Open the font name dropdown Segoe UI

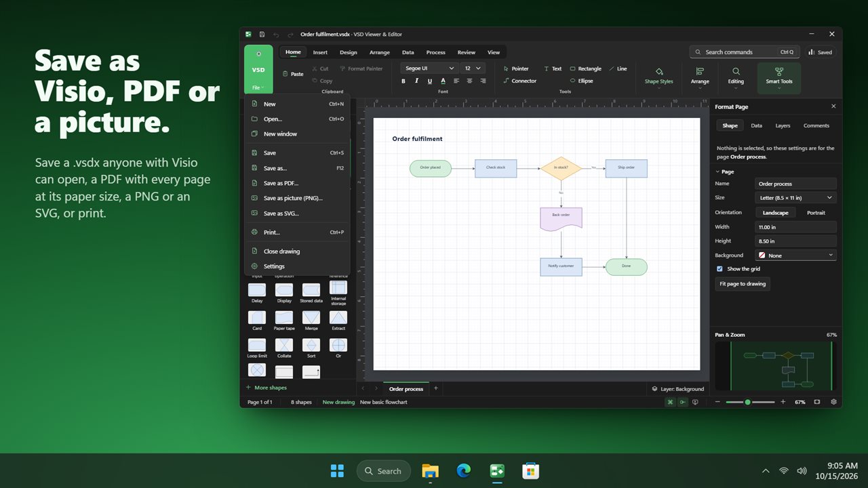(429, 68)
